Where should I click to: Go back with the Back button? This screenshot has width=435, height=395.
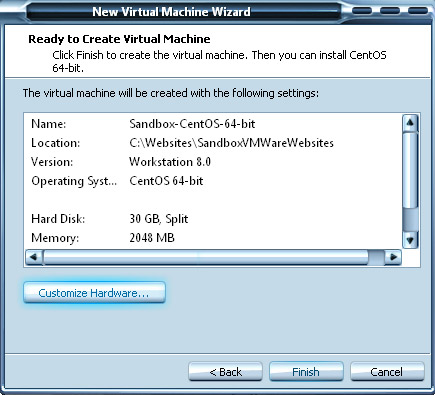225,371
